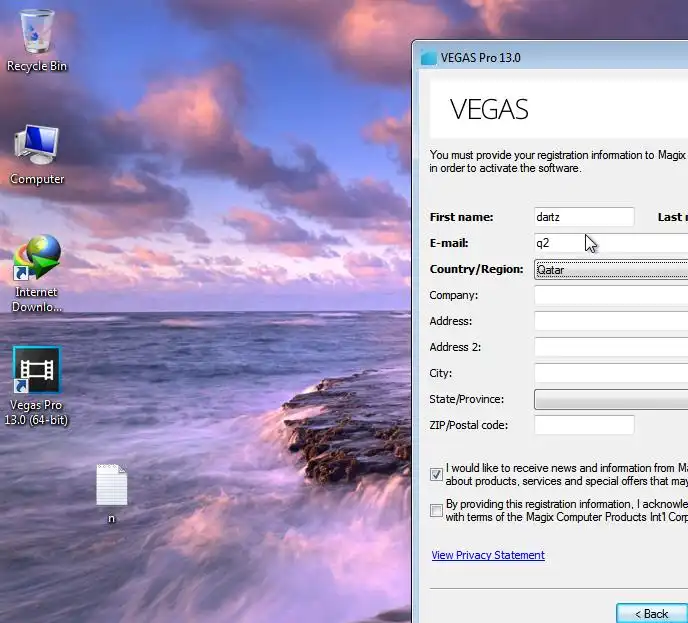This screenshot has height=623, width=688.
Task: Open the View Privacy Statement link
Action: click(488, 555)
